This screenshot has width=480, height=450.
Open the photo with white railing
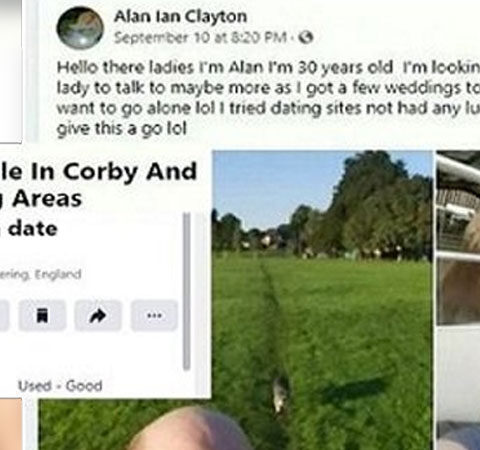[x=458, y=237]
